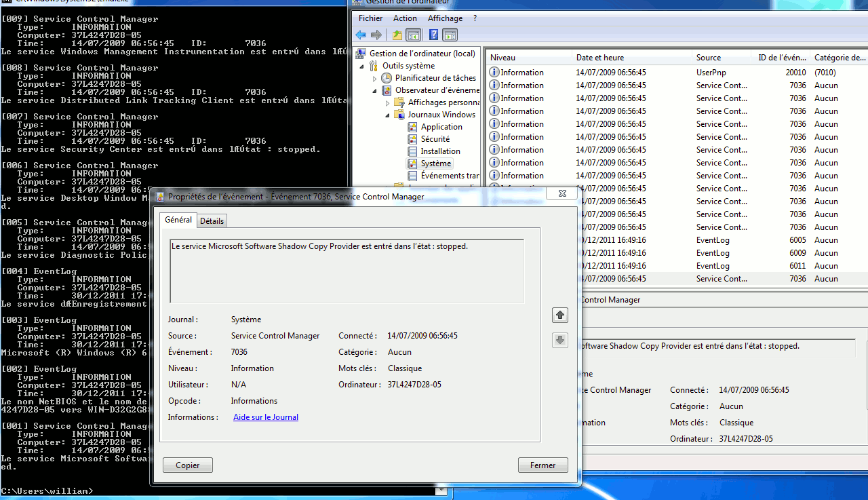This screenshot has width=868, height=500.
Task: Open the Affichage menu
Action: pyautogui.click(x=445, y=18)
